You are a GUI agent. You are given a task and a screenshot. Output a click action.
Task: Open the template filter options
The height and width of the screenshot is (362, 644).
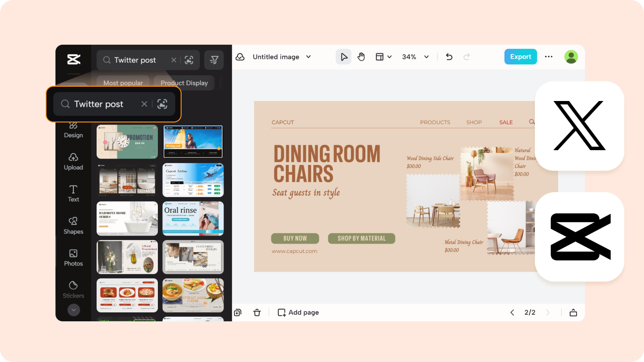pos(214,60)
